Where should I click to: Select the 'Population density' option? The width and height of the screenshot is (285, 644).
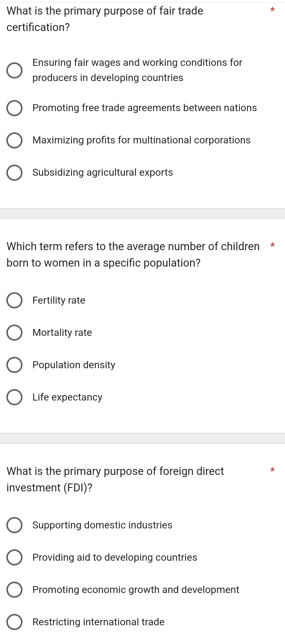click(15, 365)
